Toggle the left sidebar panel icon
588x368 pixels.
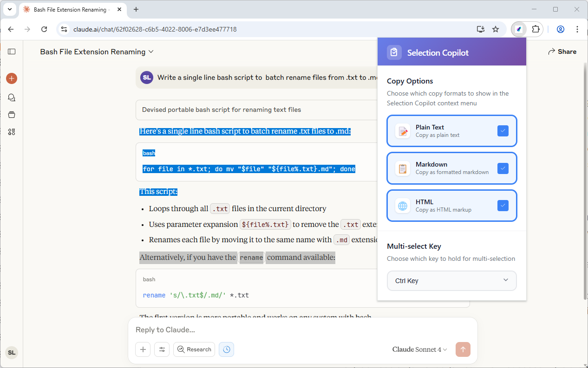(x=12, y=52)
